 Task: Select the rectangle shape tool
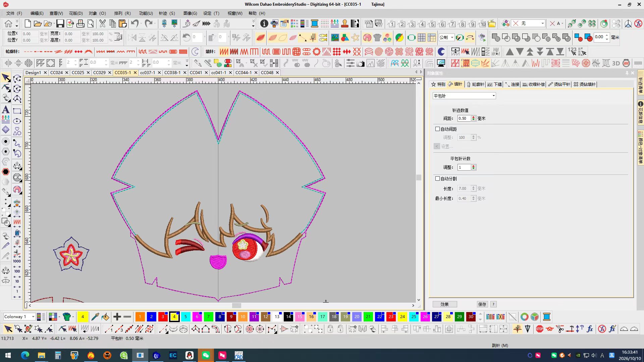(17, 111)
